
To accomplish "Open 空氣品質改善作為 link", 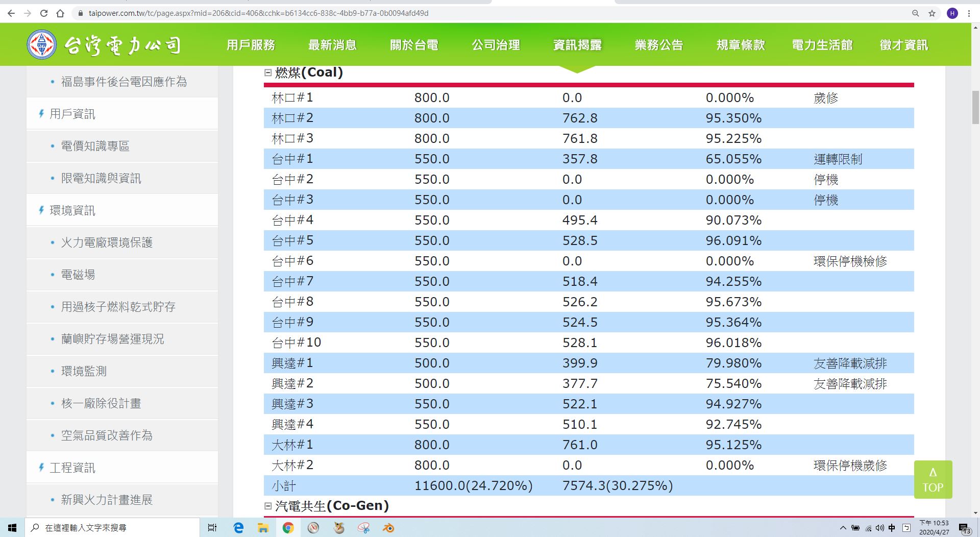I will (107, 435).
